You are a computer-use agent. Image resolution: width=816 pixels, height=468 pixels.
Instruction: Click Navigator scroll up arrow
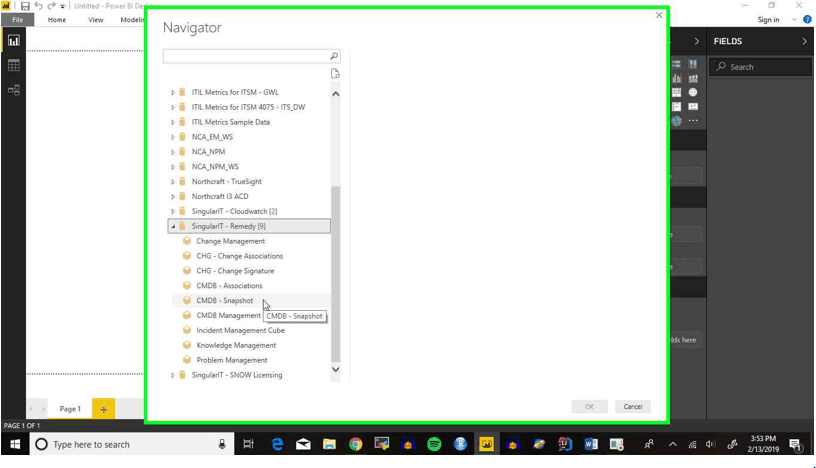pos(336,94)
